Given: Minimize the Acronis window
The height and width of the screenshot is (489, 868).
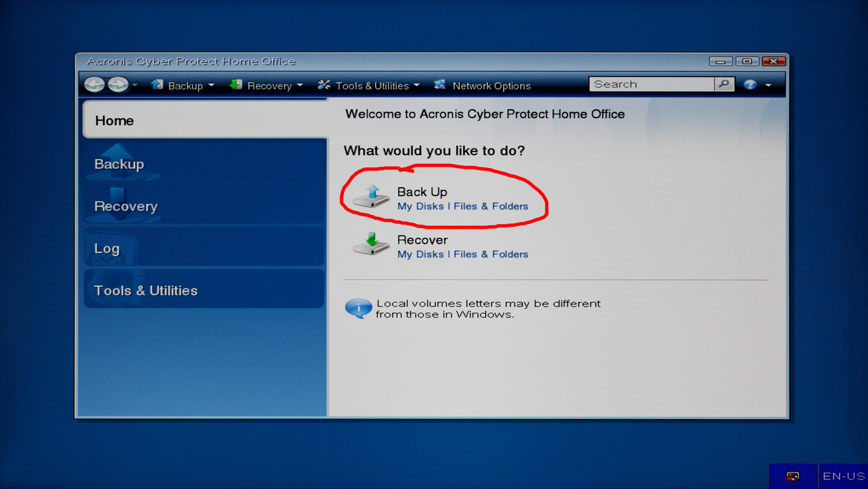Looking at the screenshot, I should click(x=720, y=62).
